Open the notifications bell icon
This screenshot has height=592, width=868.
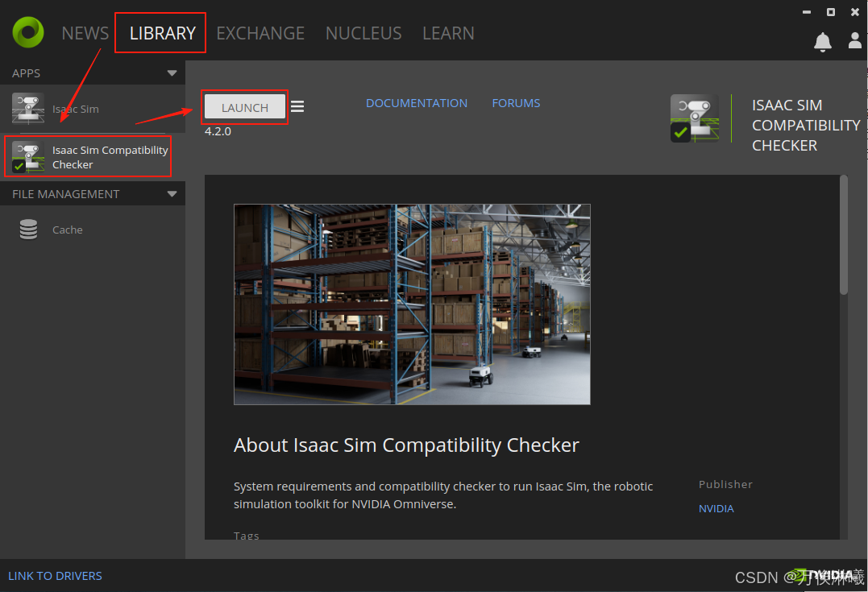coord(822,42)
